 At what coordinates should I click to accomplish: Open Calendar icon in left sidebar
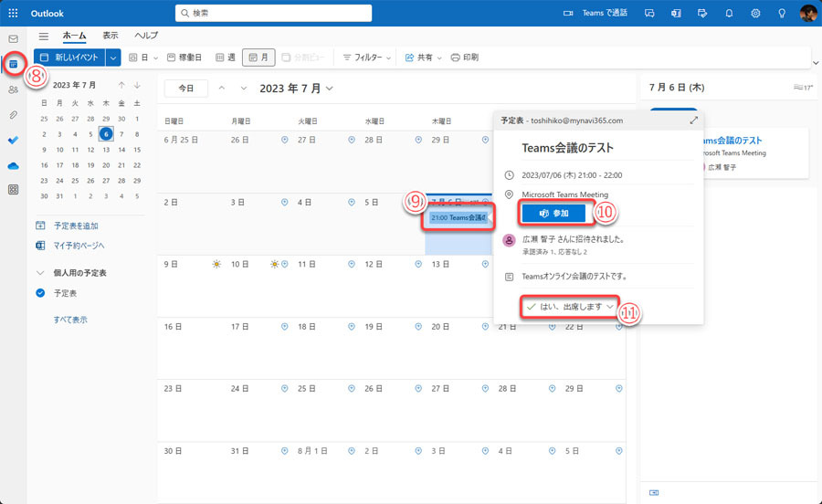coord(14,64)
